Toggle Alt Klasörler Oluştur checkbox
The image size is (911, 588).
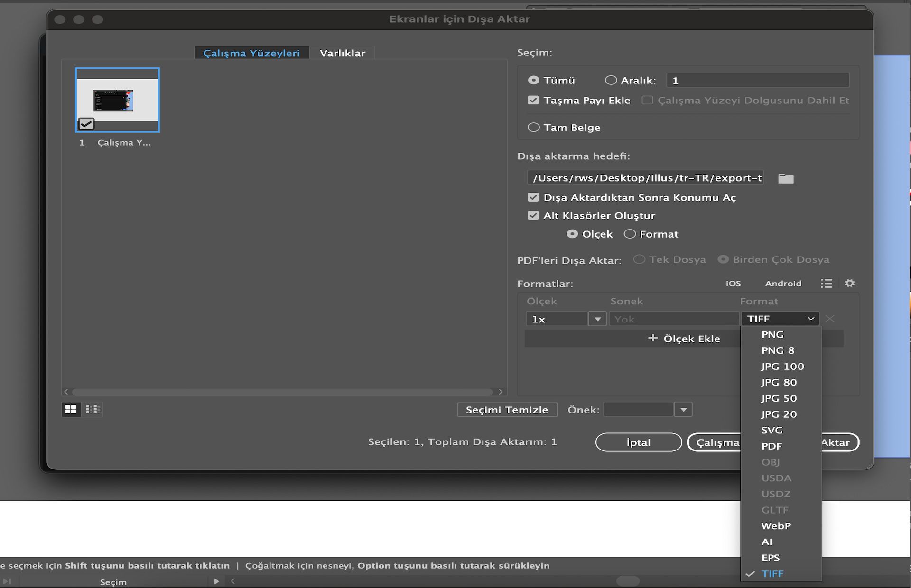pos(533,215)
